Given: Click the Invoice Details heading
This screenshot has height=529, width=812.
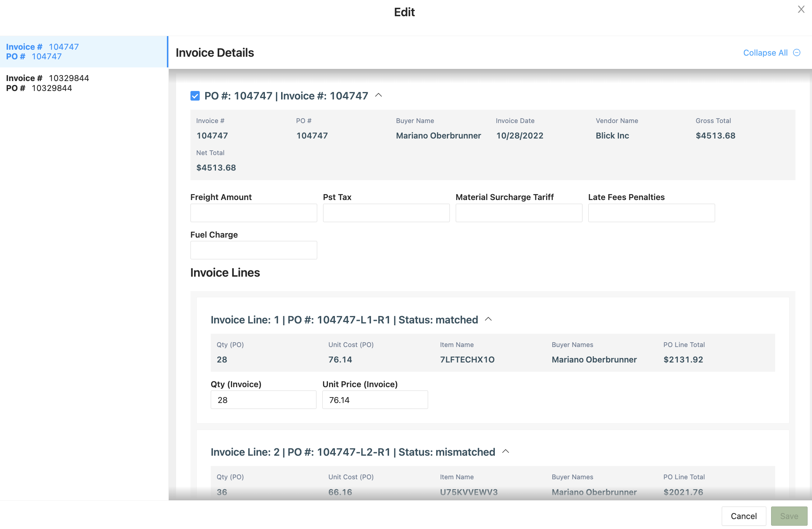Looking at the screenshot, I should pos(215,53).
